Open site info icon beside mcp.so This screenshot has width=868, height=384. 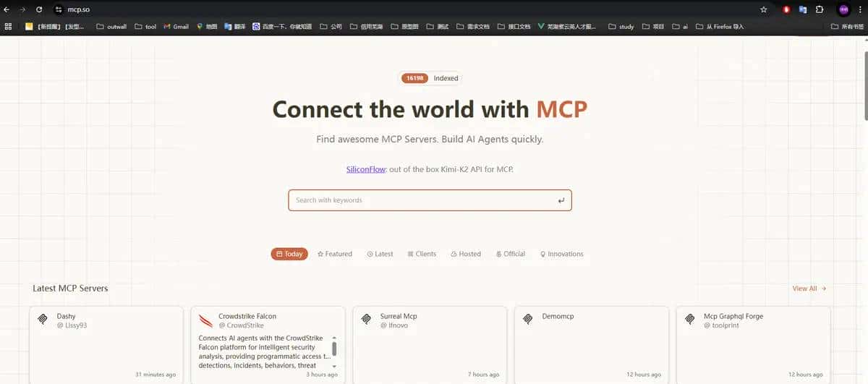click(x=59, y=9)
